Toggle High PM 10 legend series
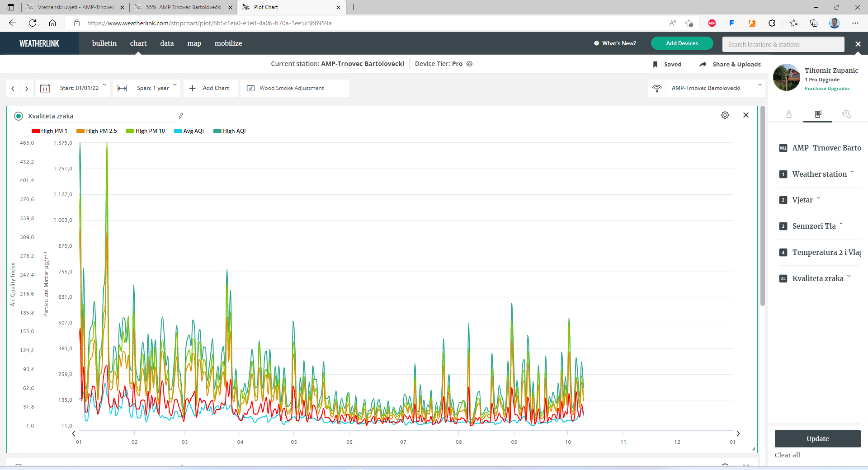The width and height of the screenshot is (868, 470). (146, 131)
